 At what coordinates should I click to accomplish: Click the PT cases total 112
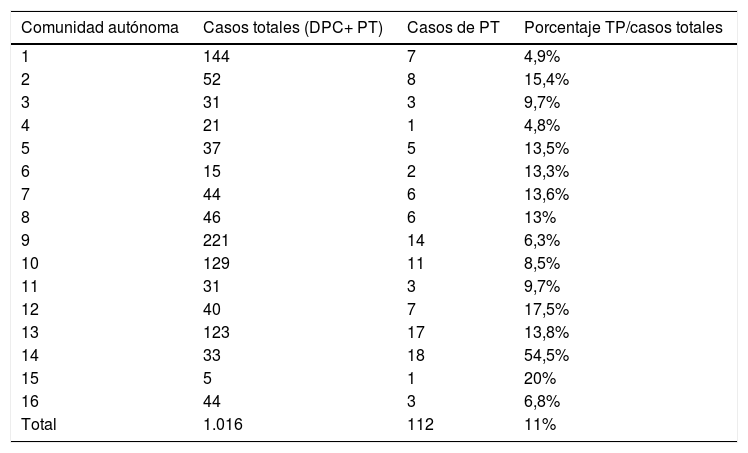[x=419, y=424]
